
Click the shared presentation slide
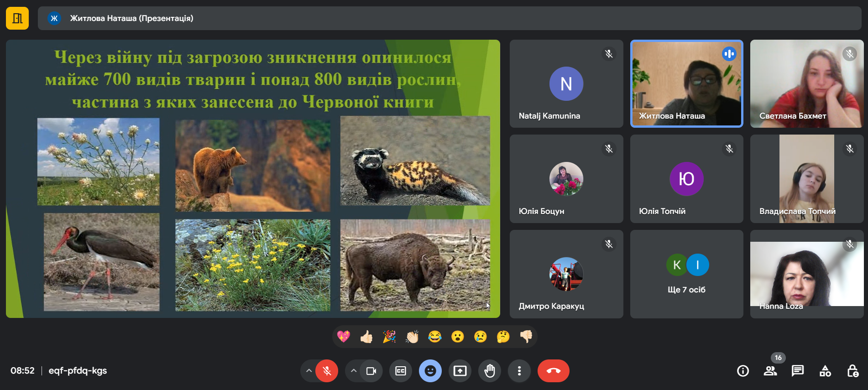point(253,178)
